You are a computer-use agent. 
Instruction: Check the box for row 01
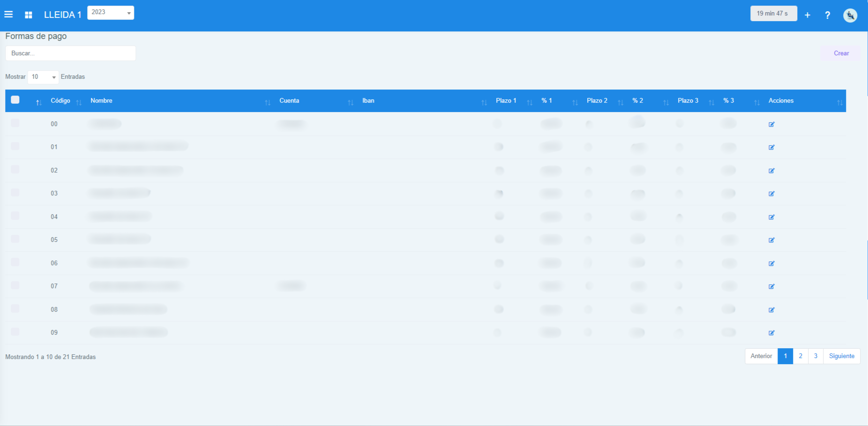[15, 146]
